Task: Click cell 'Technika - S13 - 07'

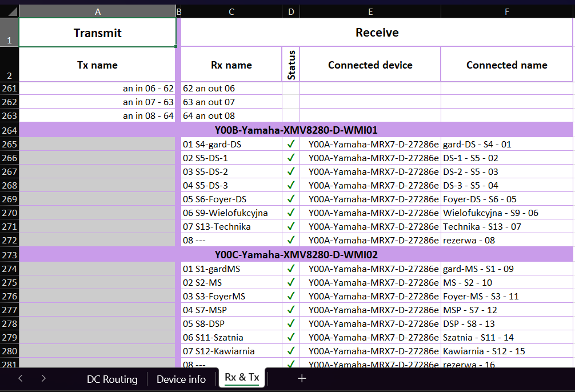Action: point(507,227)
